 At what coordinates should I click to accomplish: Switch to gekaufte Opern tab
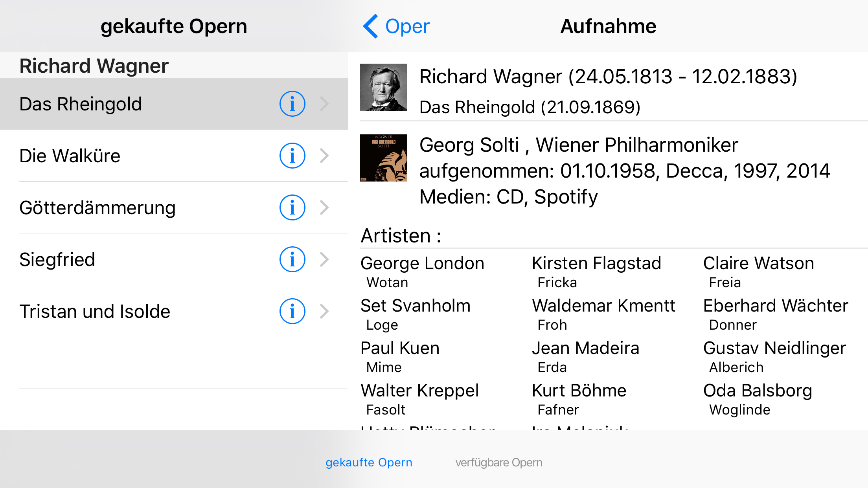(369, 462)
